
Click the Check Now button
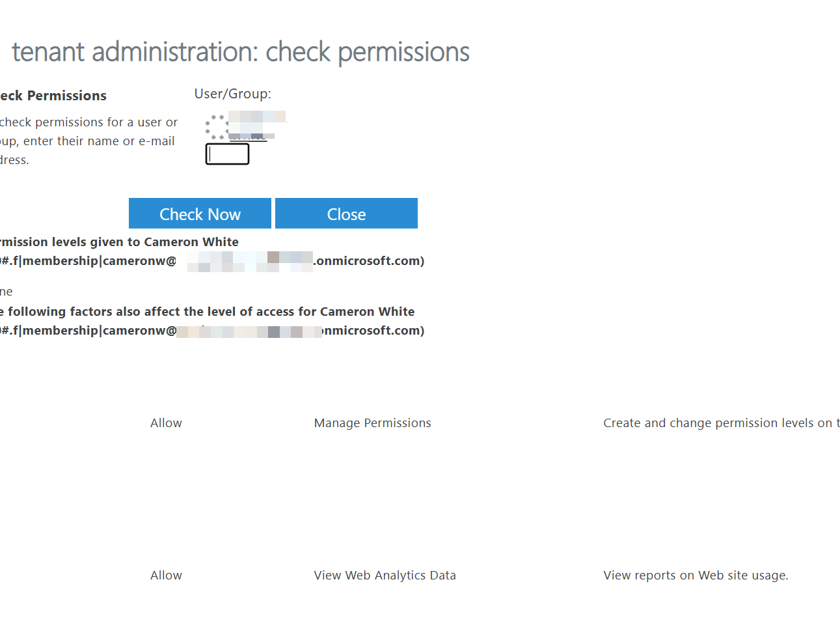pos(200,213)
